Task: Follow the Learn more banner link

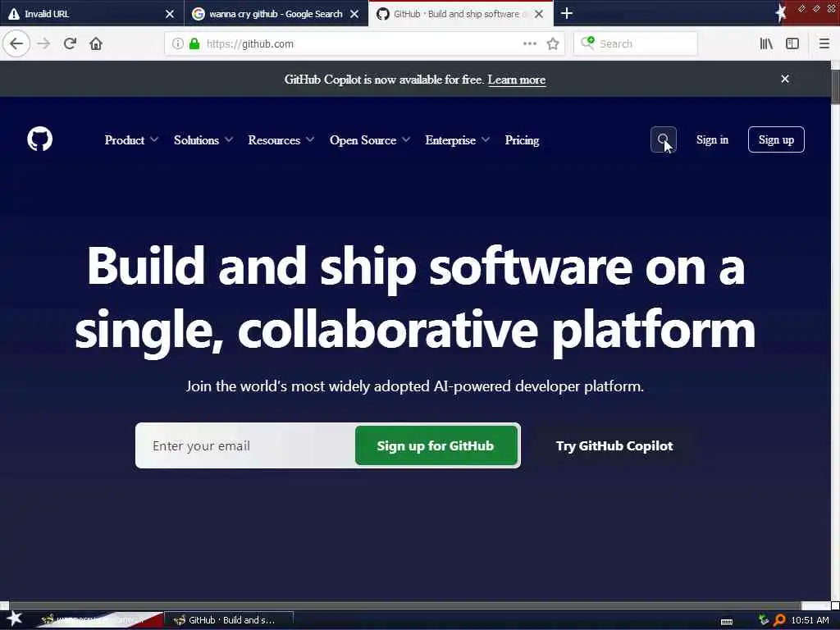Action: [517, 80]
